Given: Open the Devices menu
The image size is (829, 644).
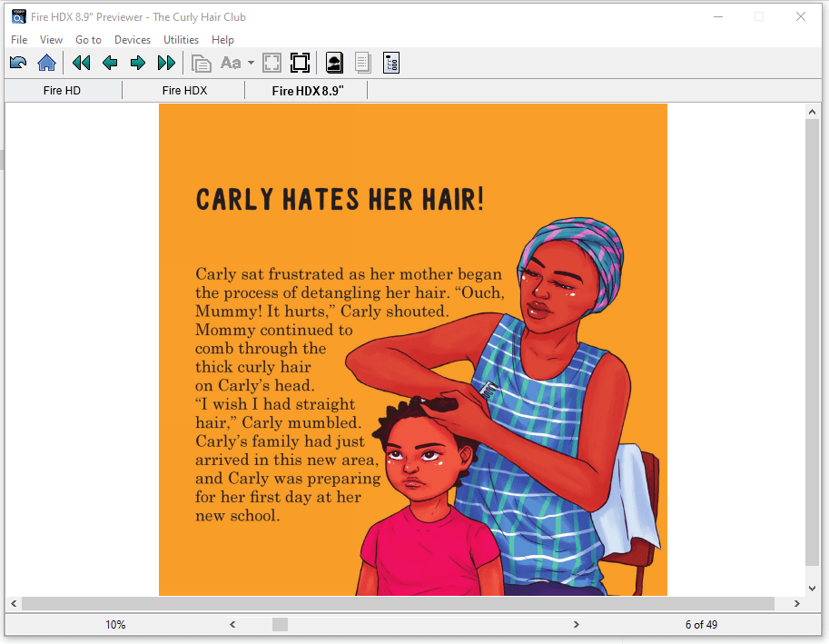Looking at the screenshot, I should coord(133,40).
